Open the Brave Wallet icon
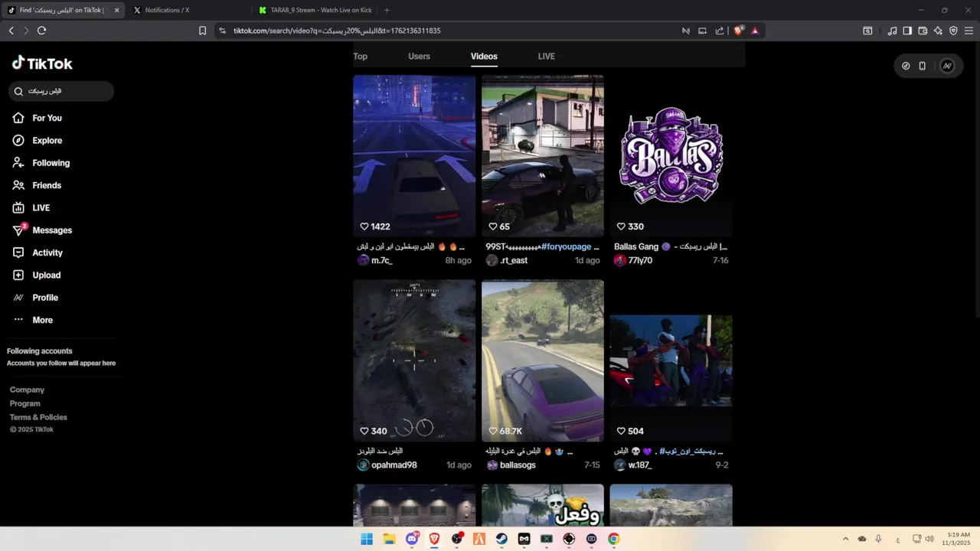This screenshot has height=551, width=980. point(923,31)
